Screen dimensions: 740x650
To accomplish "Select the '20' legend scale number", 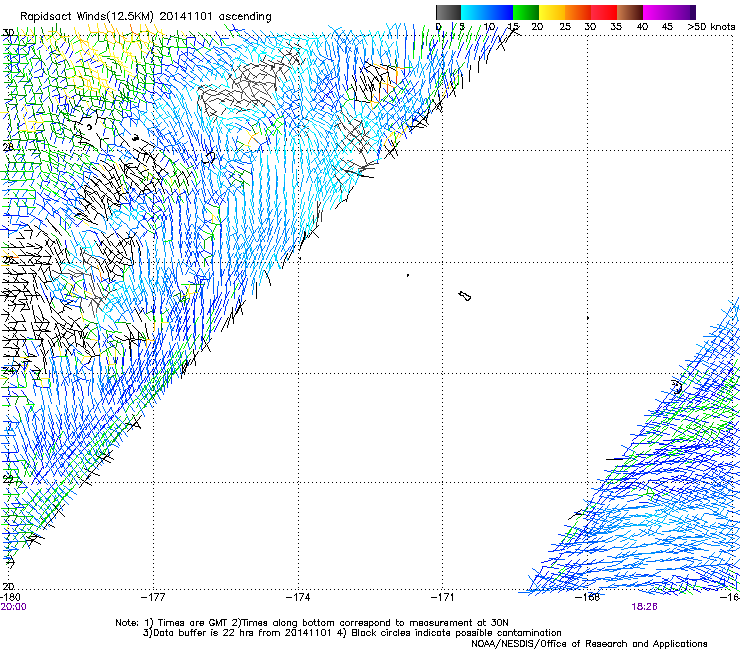I will [537, 27].
